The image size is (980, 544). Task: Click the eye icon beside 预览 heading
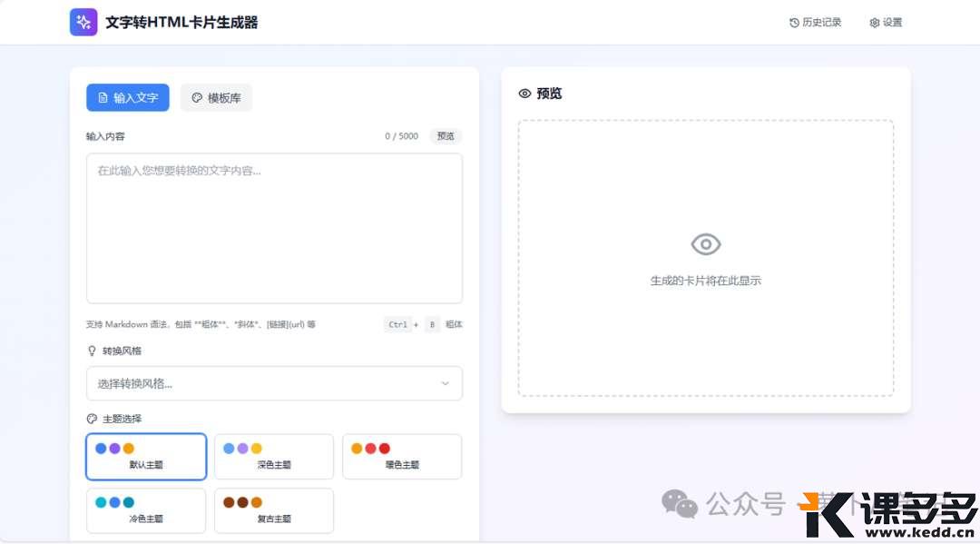point(525,94)
